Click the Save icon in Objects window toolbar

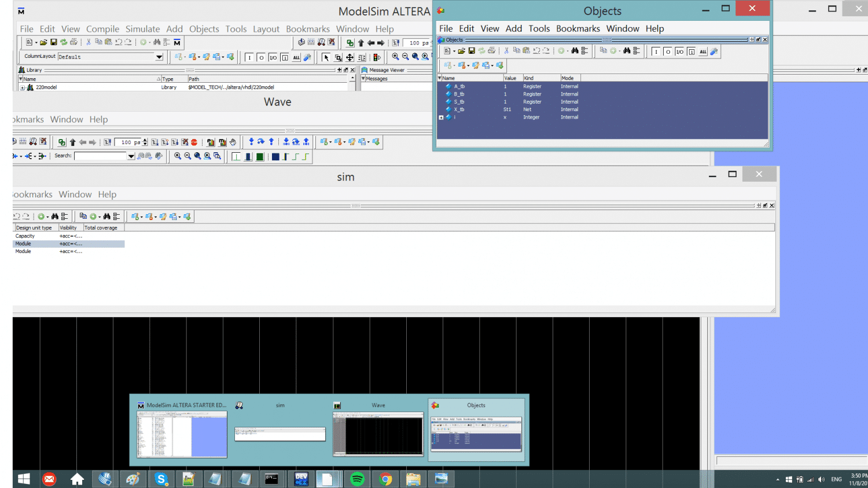pyautogui.click(x=472, y=51)
